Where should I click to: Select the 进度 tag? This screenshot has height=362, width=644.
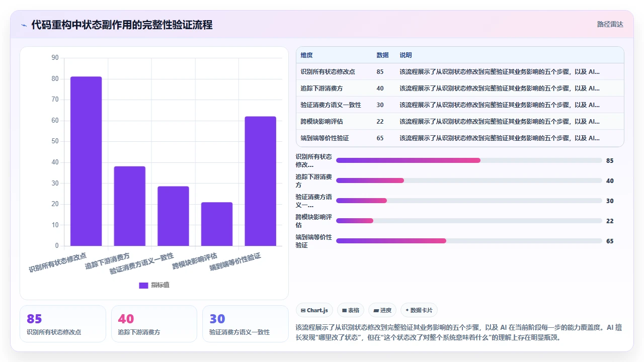click(382, 310)
